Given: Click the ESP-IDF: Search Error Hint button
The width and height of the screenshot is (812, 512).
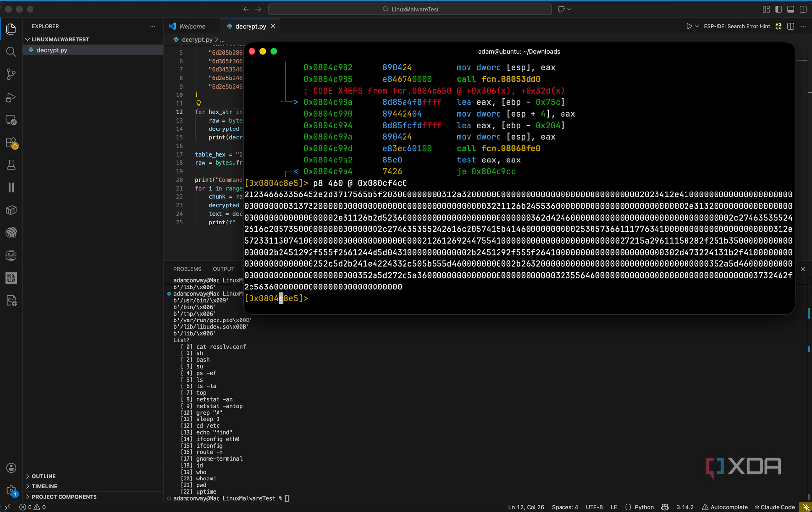Looking at the screenshot, I should point(737,26).
